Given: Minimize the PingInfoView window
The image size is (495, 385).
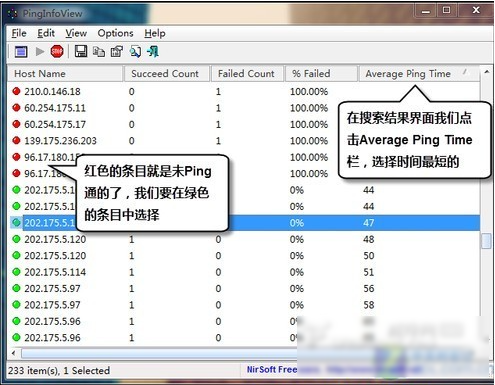Looking at the screenshot, I should (426, 11).
